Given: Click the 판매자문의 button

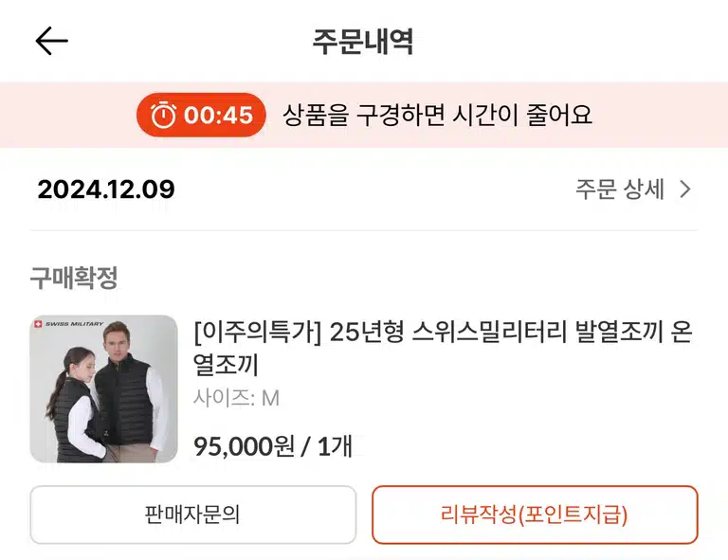Looking at the screenshot, I should pos(192,515).
